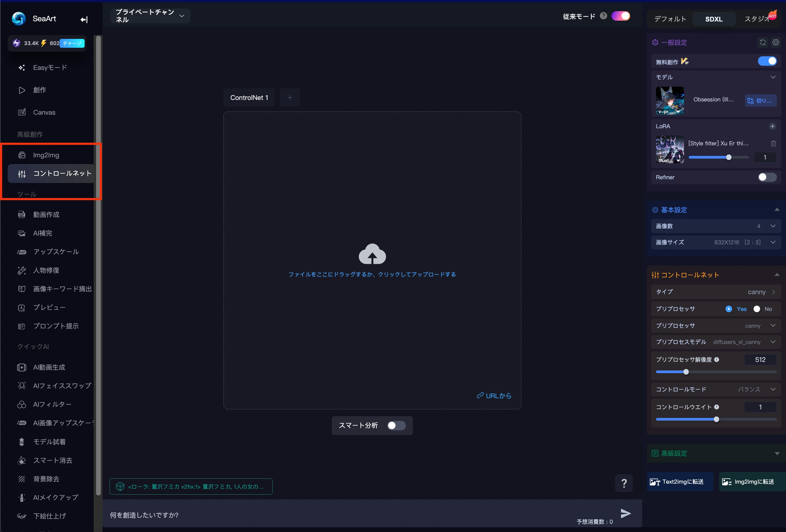Open the large question mark help button

[624, 483]
